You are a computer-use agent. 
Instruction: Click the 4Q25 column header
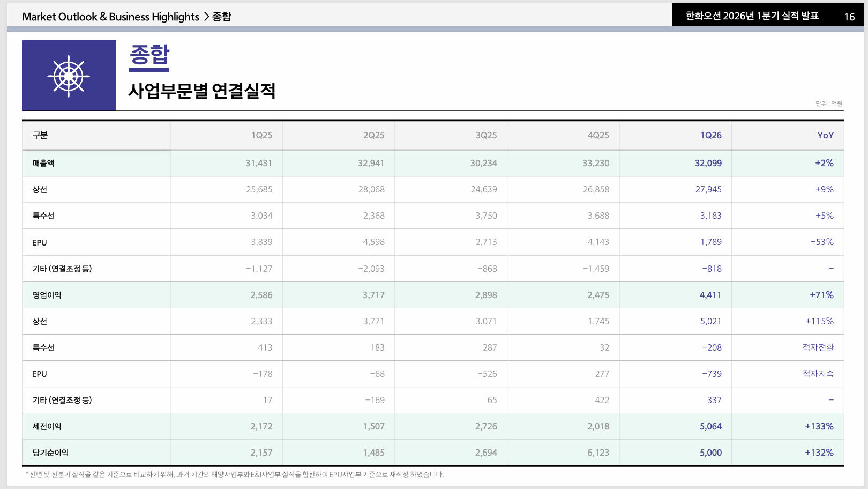[598, 135]
